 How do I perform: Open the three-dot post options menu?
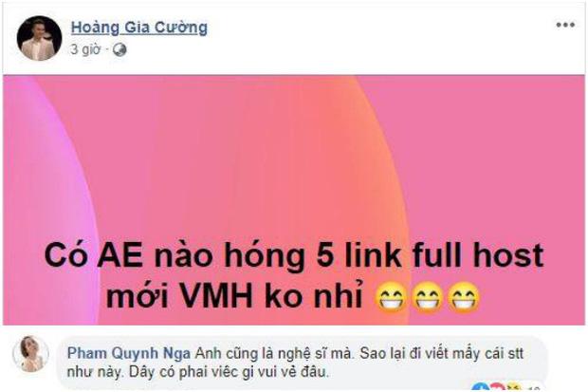pos(565,26)
